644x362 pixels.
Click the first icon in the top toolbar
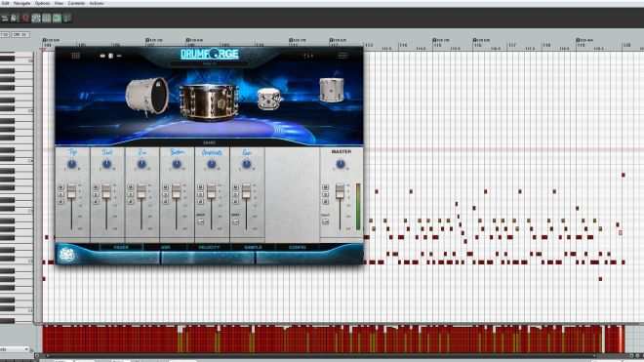pos(5,19)
